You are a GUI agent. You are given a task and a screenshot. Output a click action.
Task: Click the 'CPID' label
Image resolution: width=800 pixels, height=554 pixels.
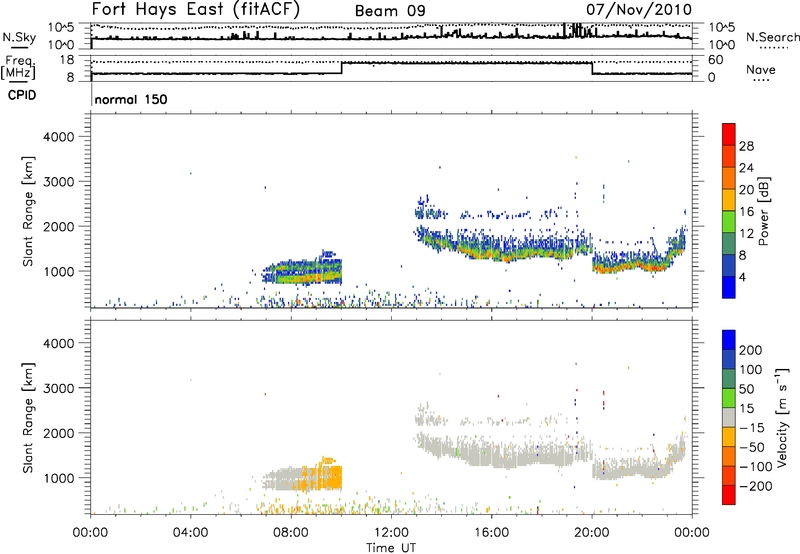pyautogui.click(x=22, y=95)
